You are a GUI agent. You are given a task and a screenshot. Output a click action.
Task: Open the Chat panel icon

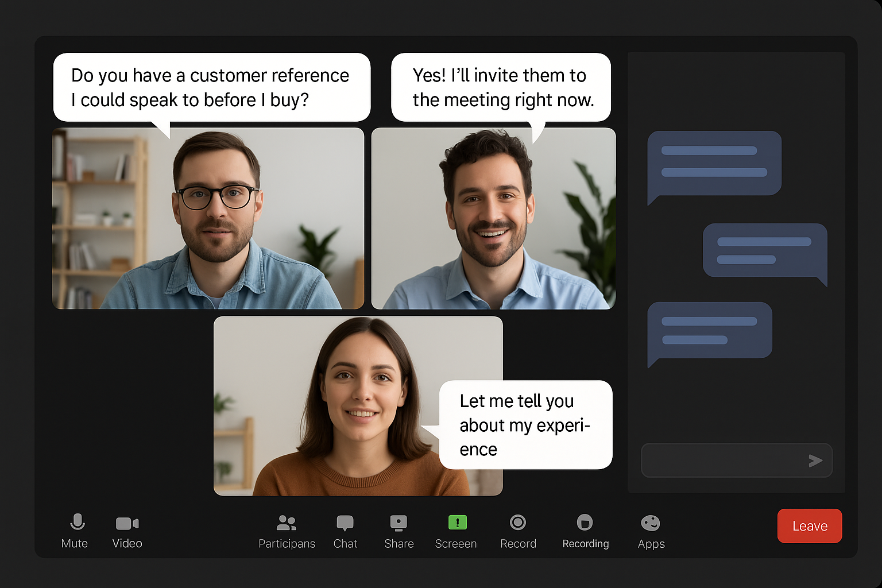point(345,523)
